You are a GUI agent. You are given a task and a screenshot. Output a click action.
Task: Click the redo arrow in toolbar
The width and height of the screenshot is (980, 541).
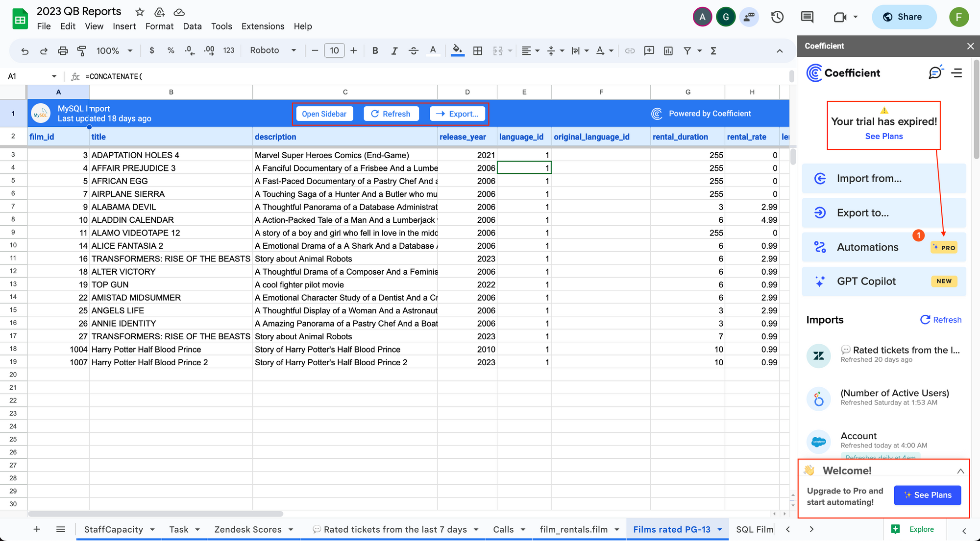click(x=44, y=50)
